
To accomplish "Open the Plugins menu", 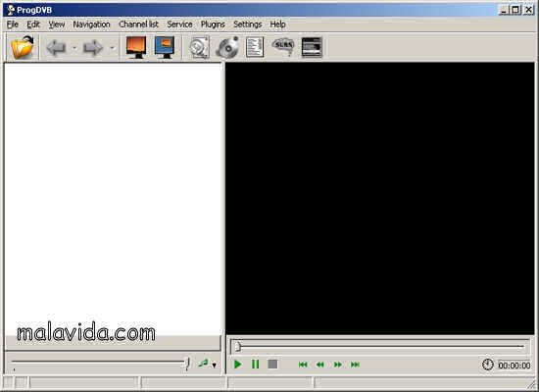I will [x=213, y=24].
